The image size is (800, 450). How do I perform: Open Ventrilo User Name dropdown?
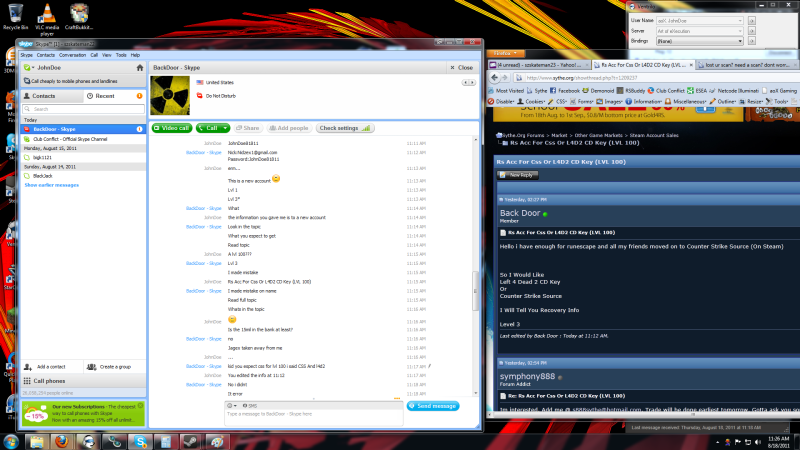[699, 20]
